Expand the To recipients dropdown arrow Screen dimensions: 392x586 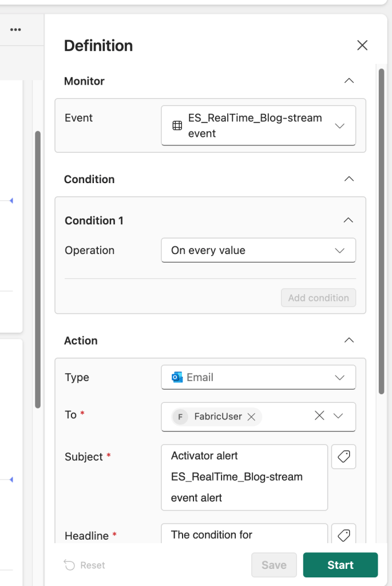point(338,416)
